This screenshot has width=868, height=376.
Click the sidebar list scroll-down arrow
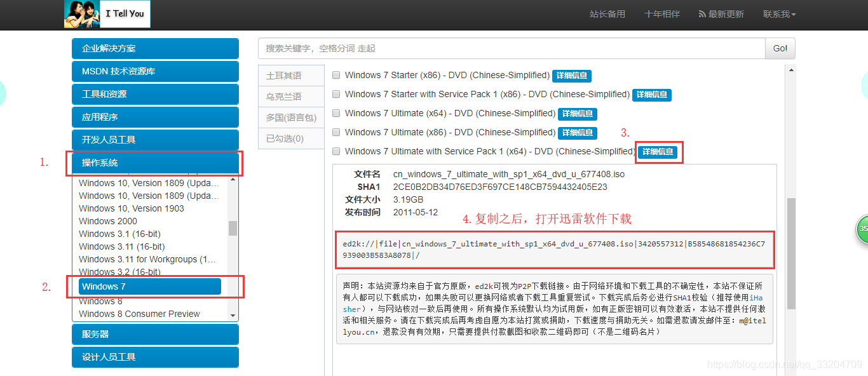233,314
